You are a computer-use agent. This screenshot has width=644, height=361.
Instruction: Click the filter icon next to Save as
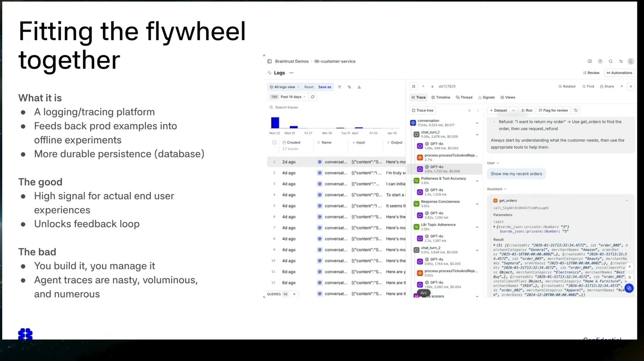pos(339,87)
